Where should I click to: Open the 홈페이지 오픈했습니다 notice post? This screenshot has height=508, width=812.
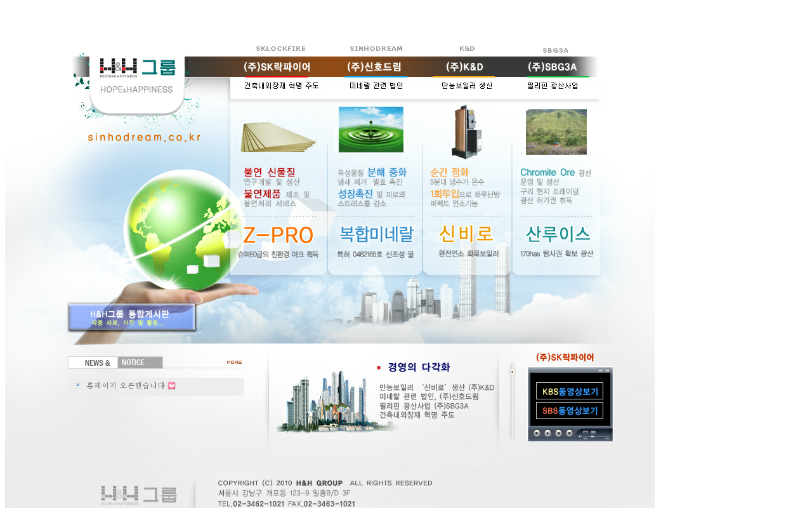[x=126, y=385]
